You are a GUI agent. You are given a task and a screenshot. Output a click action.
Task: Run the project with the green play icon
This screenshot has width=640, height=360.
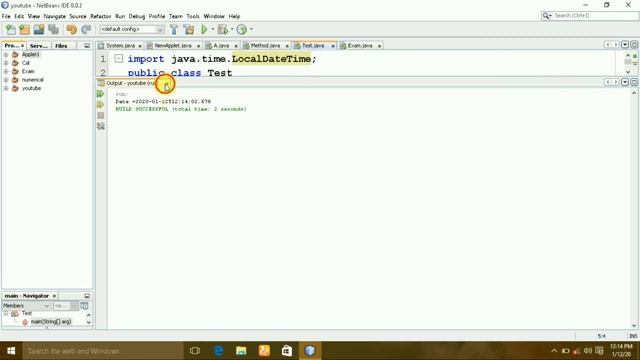204,29
